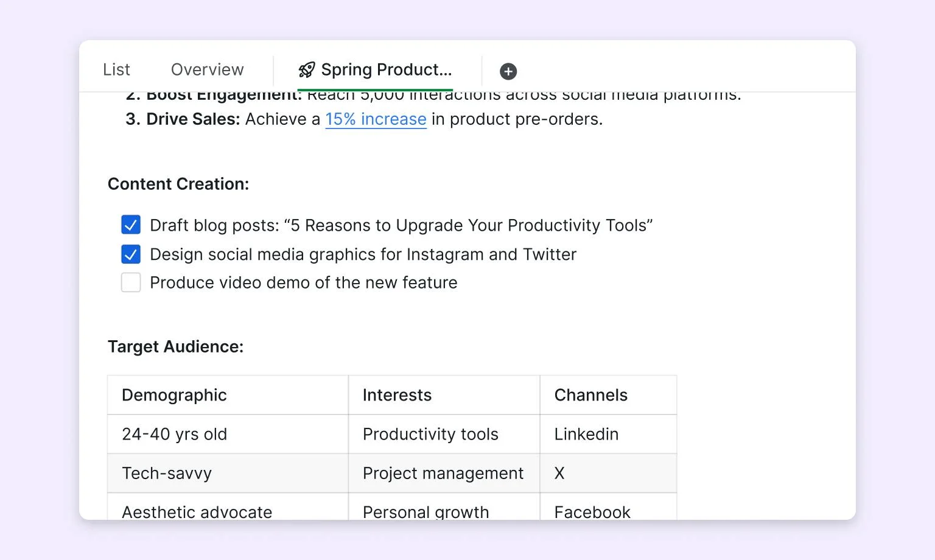Uncheck the Draft blog posts checkbox
Viewport: 935px width, 560px height.
point(131,225)
